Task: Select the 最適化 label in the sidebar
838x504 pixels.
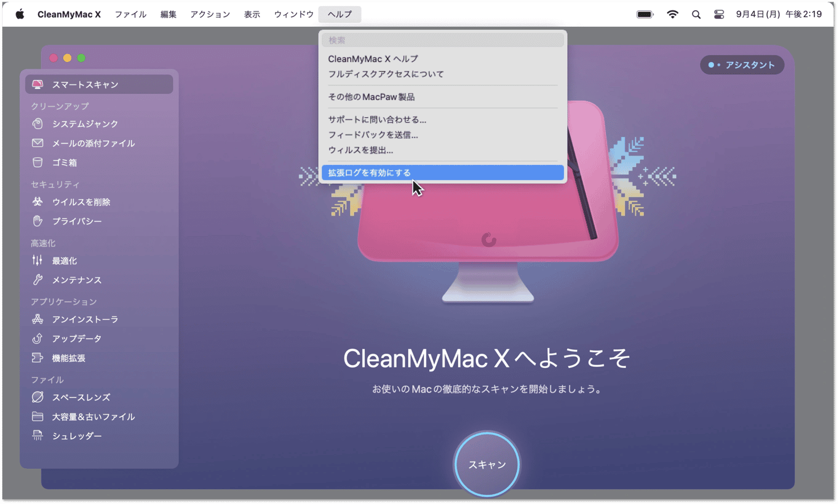Action: click(x=64, y=261)
